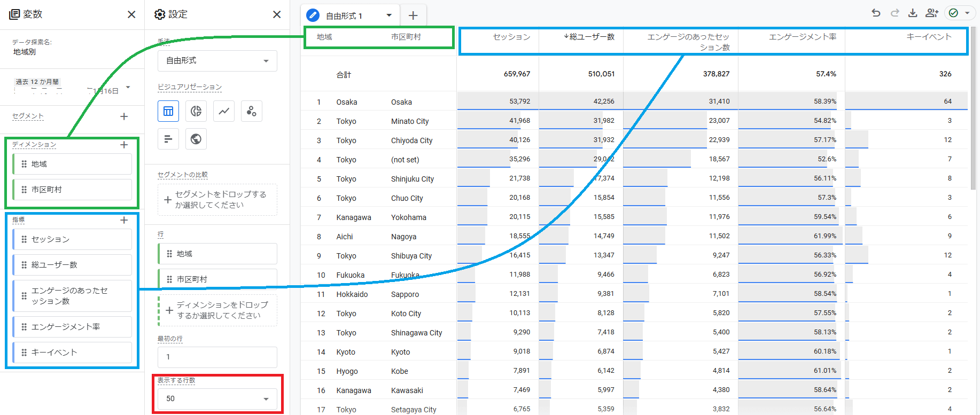The width and height of the screenshot is (980, 415).
Task: Add a new segment with plus icon
Action: 124,116
